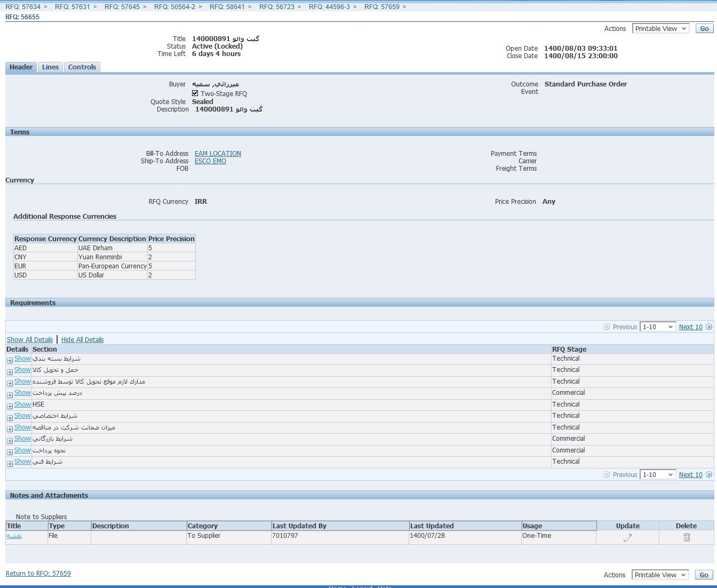Expand plus icon for HSE section
This screenshot has width=717, height=588.
click(x=10, y=406)
